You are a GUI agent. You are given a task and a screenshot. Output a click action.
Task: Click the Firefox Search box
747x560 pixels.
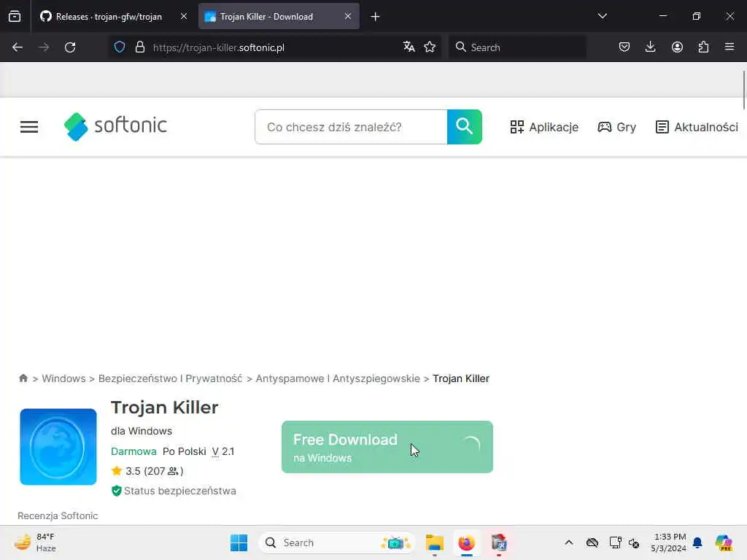(517, 47)
